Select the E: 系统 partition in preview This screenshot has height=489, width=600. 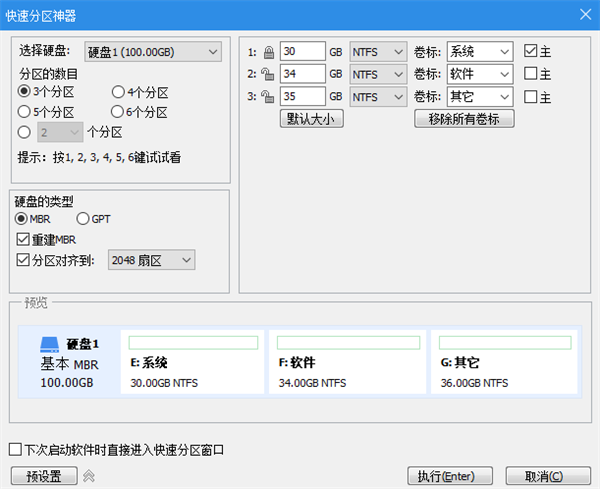[192, 362]
